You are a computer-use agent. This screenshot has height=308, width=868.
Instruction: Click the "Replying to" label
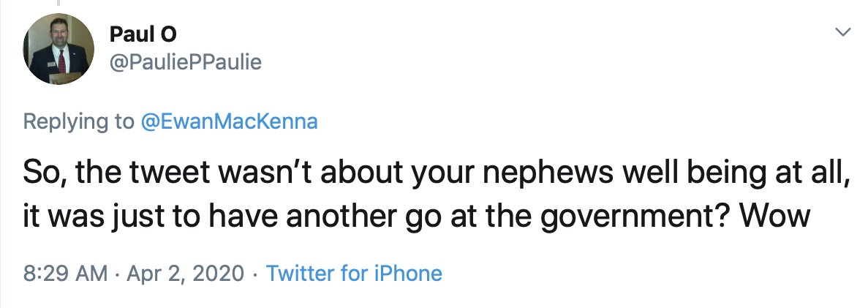(79, 121)
